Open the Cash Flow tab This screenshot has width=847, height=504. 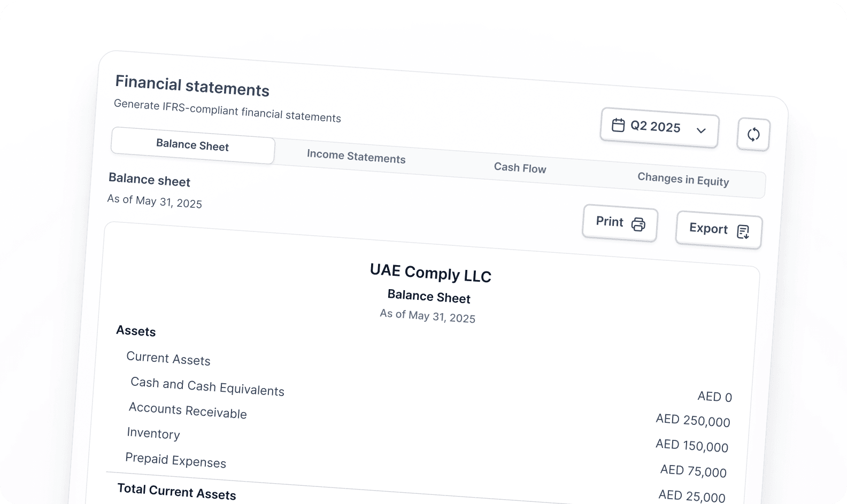[520, 168]
